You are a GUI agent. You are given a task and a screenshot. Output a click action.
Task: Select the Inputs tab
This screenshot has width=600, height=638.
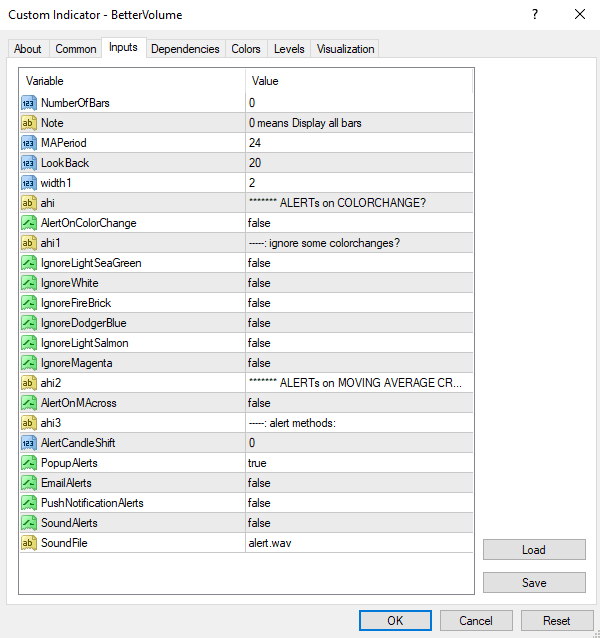click(x=123, y=48)
